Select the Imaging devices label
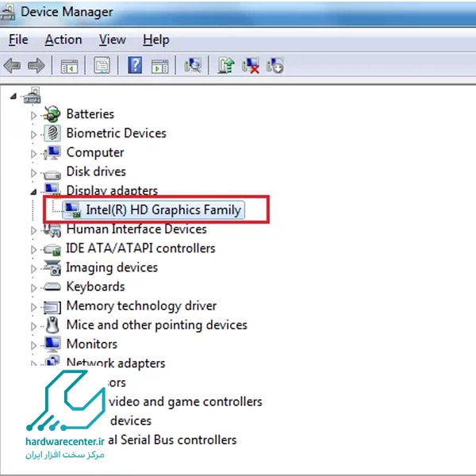476x476 pixels. click(x=112, y=267)
